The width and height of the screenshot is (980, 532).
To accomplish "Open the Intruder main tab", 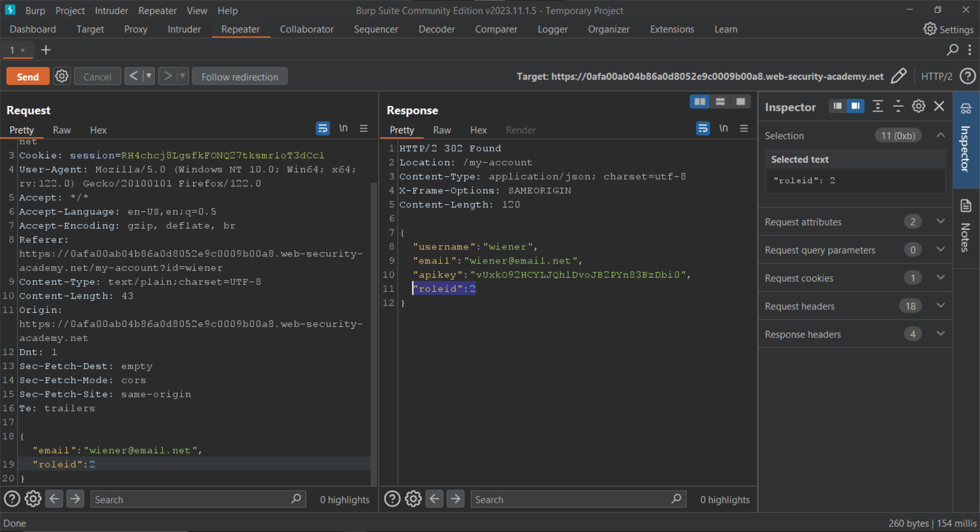I will coord(184,29).
